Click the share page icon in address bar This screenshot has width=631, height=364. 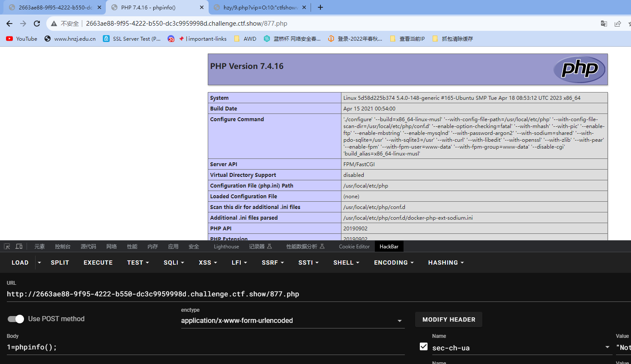(x=618, y=24)
